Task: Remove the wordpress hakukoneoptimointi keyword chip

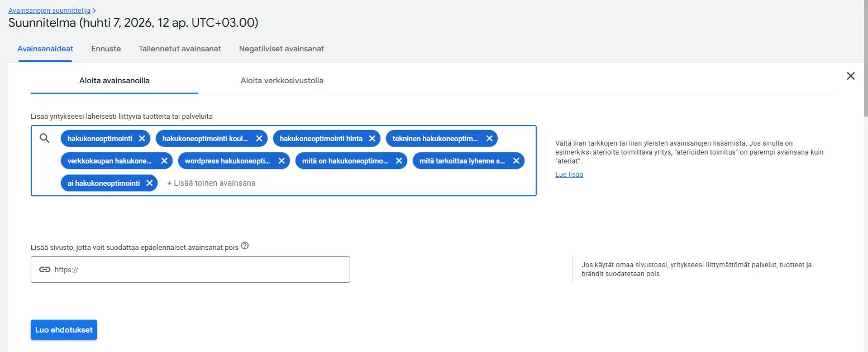Action: coord(281,160)
